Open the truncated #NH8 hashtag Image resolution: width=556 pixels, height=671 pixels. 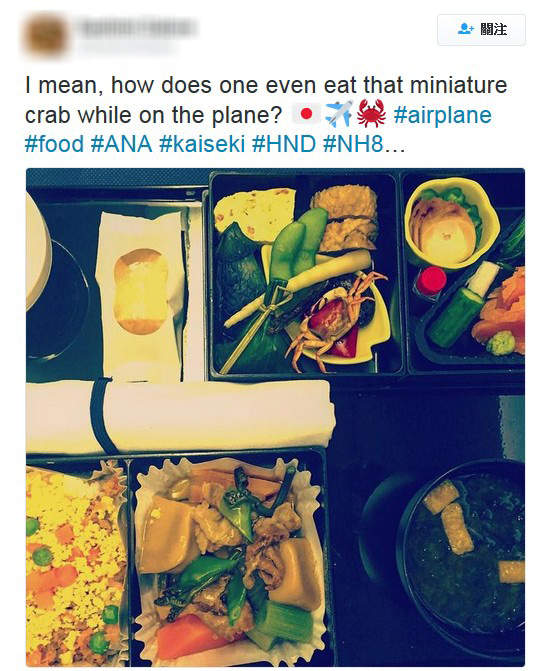pyautogui.click(x=353, y=143)
